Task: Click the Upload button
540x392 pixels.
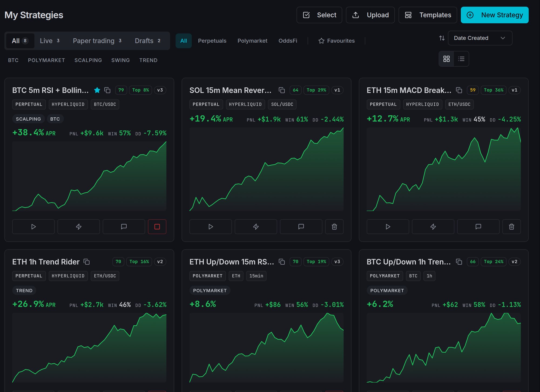Action: 370,15
